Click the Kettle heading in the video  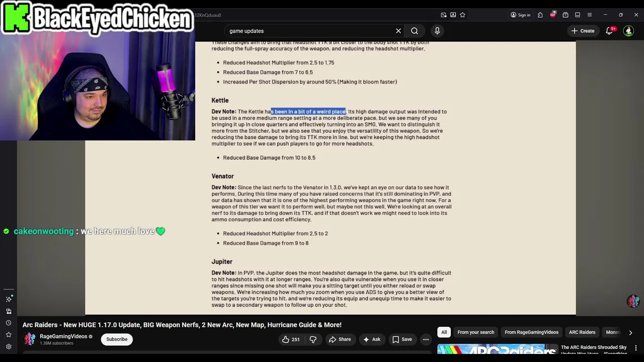pyautogui.click(x=220, y=101)
